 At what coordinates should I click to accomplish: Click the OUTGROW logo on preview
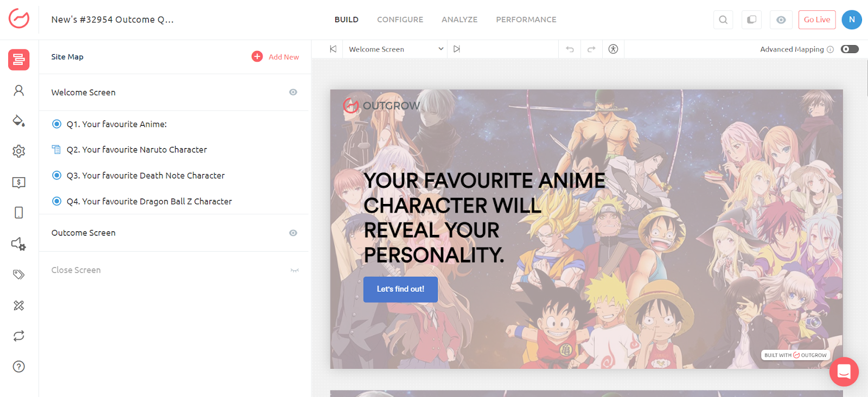pos(381,105)
